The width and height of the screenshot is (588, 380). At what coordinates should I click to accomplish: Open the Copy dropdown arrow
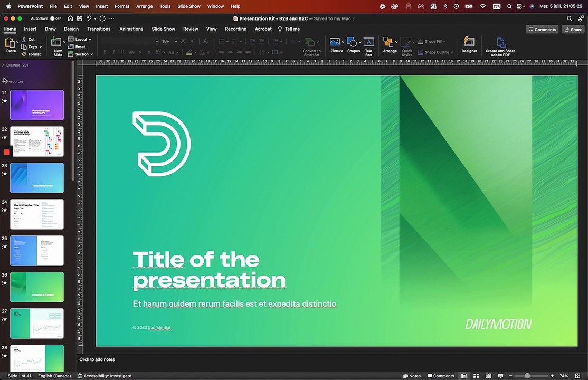[x=41, y=47]
